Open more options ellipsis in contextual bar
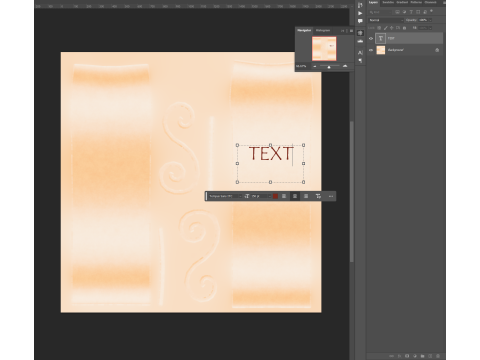 pos(331,196)
